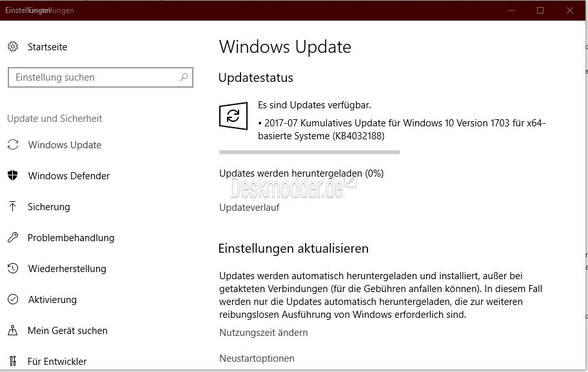This screenshot has width=588, height=372.
Task: Click the Windows Update refresh-arrows sidebar icon
Action: pyautogui.click(x=13, y=145)
